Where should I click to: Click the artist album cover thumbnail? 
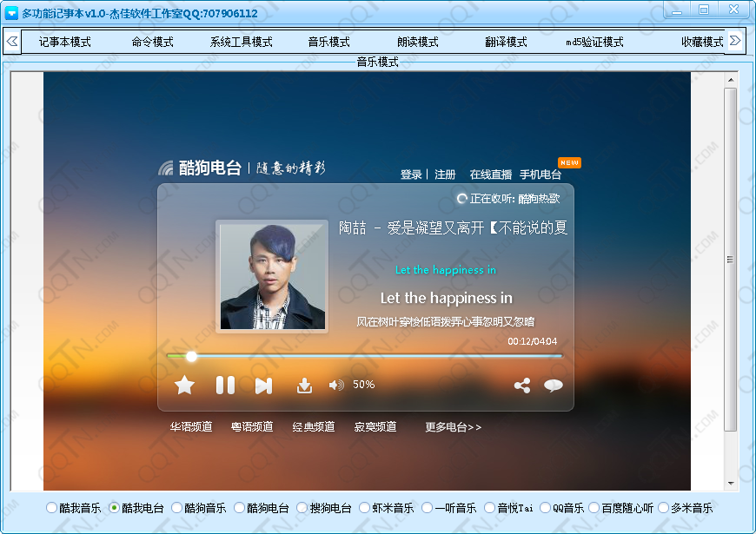(x=271, y=277)
